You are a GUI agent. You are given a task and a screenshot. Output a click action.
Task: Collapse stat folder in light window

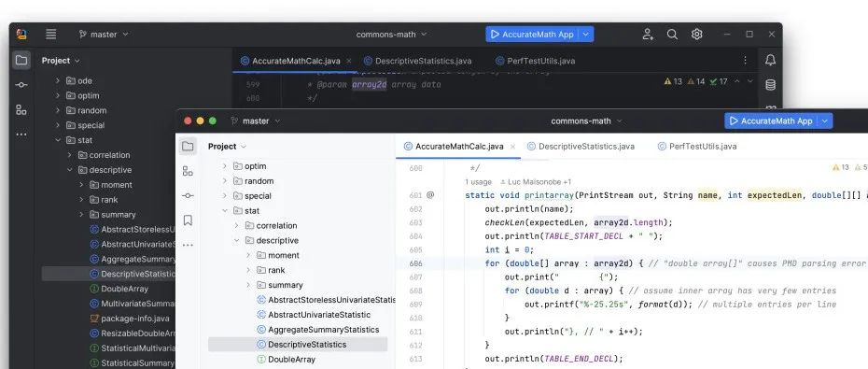224,210
